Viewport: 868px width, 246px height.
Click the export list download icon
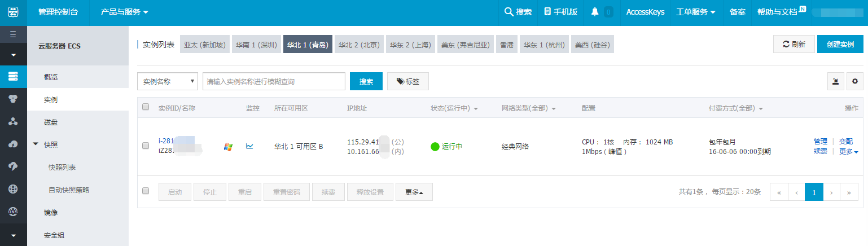click(x=836, y=81)
